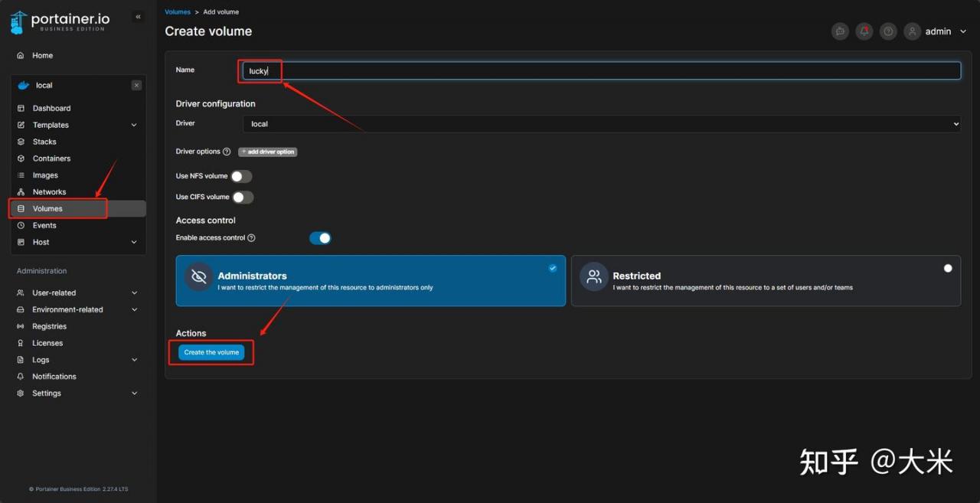This screenshot has height=503, width=980.
Task: Click the Volumes database icon
Action: (x=21, y=209)
